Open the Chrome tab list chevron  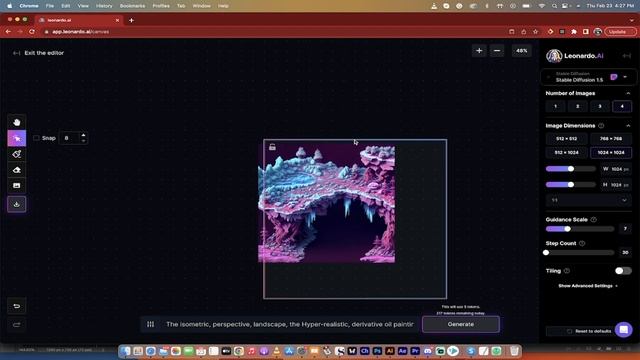click(632, 20)
